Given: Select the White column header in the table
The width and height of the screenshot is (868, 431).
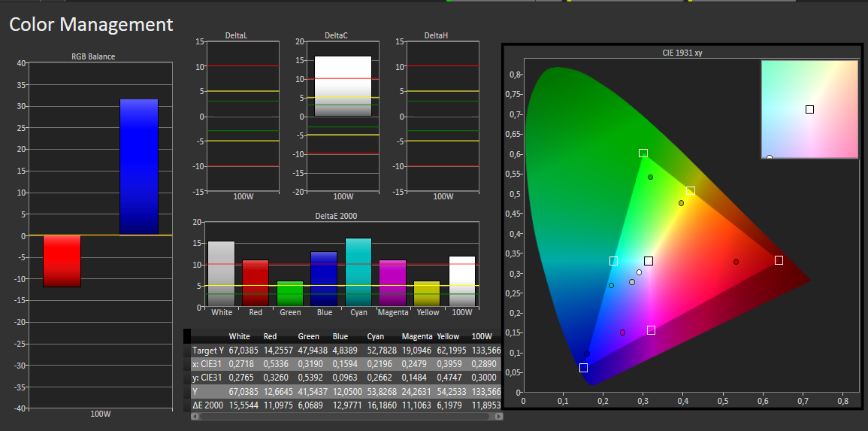Looking at the screenshot, I should (x=239, y=336).
